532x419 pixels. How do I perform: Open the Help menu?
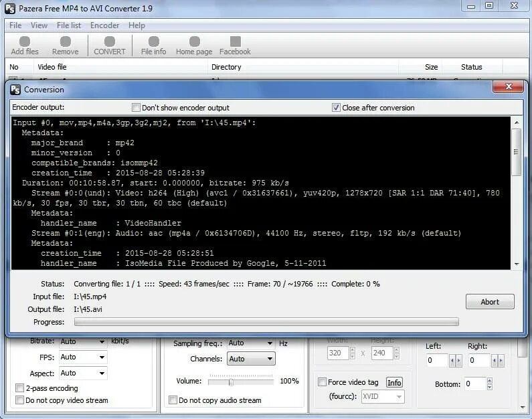point(137,25)
